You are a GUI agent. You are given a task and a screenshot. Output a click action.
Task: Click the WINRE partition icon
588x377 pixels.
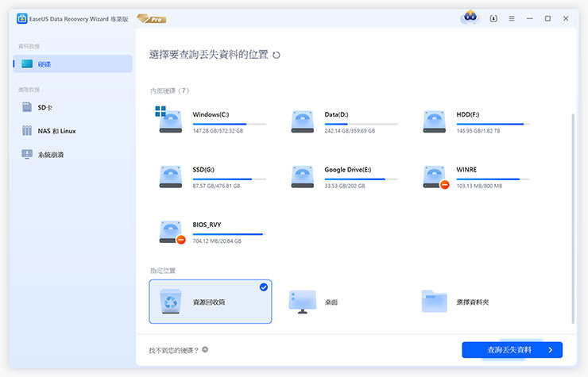click(435, 177)
